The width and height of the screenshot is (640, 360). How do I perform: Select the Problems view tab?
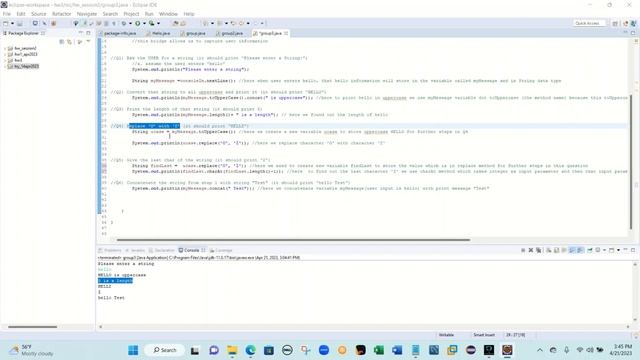tap(110, 250)
